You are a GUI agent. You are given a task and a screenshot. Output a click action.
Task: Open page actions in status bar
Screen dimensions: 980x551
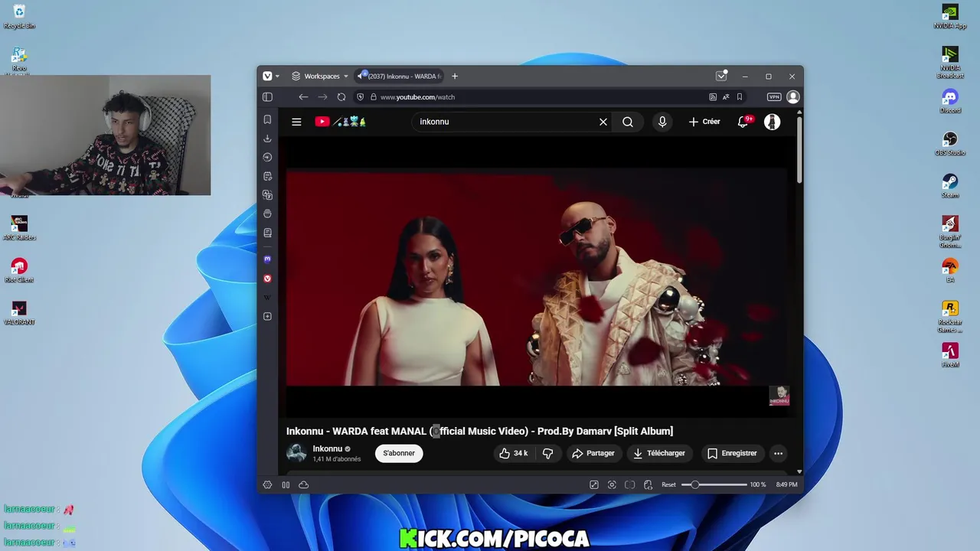click(x=648, y=484)
